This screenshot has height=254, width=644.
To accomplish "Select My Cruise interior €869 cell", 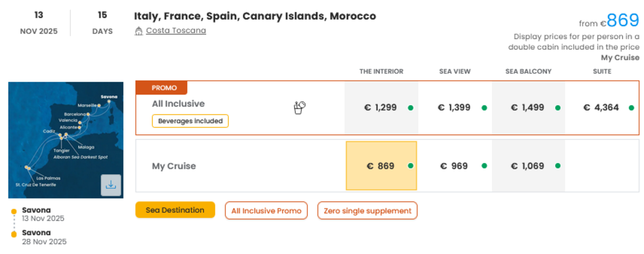I will pos(381,166).
